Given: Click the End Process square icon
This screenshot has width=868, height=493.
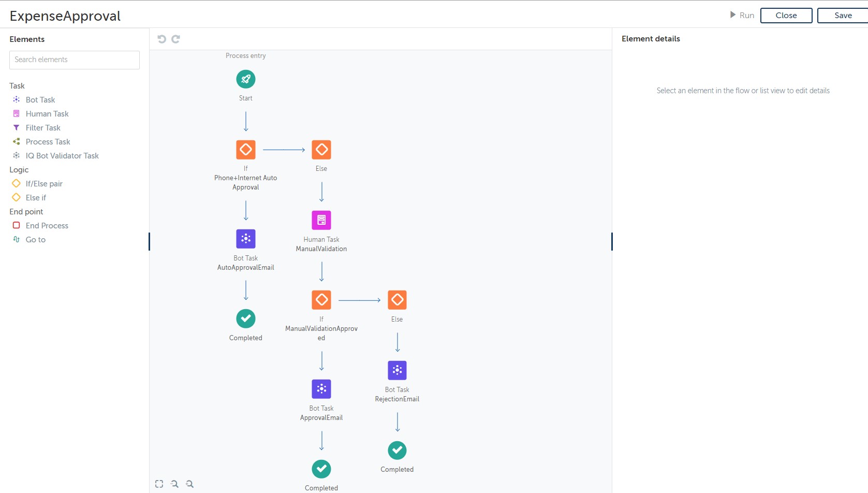Looking at the screenshot, I should click(17, 225).
